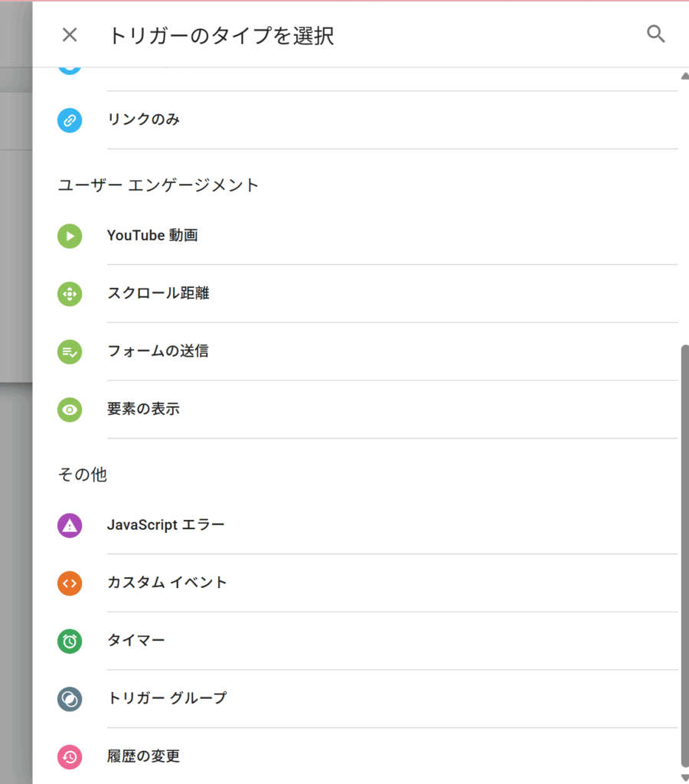Close the trigger type selection panel
Viewport: 689px width, 784px height.
point(70,34)
